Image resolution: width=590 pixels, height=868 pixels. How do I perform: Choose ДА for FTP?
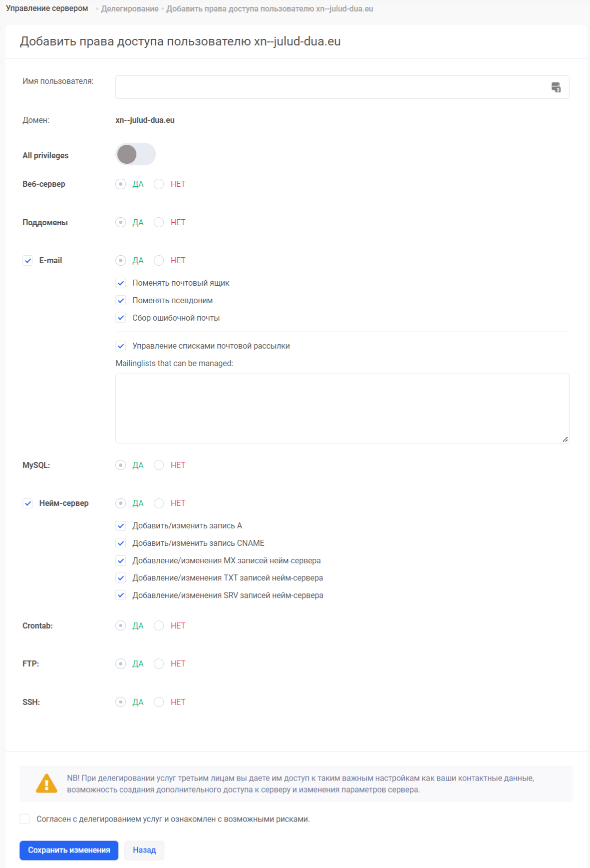121,664
